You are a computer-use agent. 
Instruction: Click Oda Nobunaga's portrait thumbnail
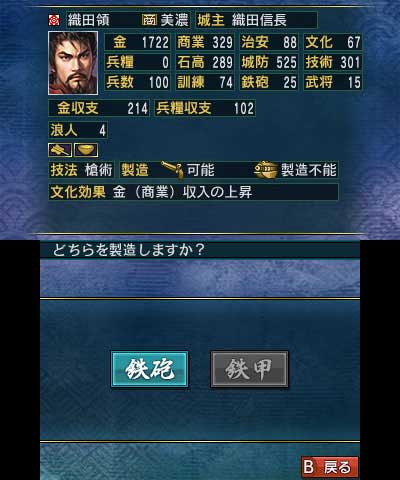click(73, 63)
